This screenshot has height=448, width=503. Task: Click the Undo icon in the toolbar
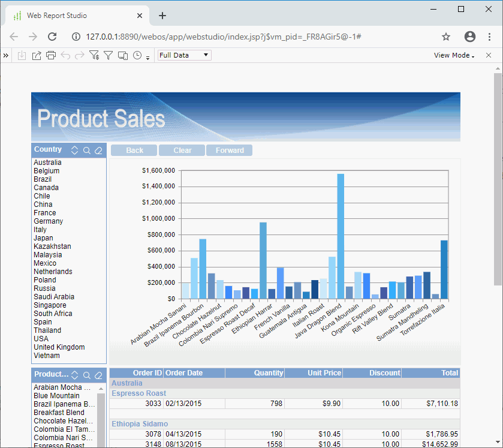click(66, 55)
